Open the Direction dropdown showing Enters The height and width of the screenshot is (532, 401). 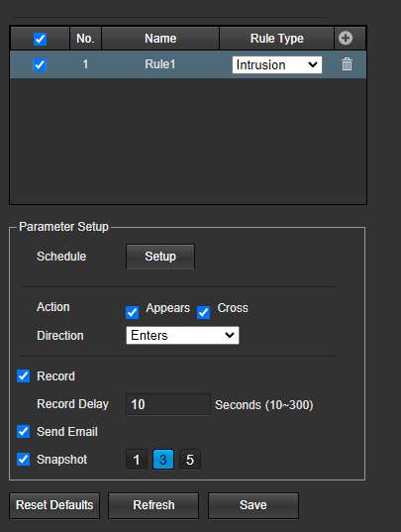(x=182, y=335)
